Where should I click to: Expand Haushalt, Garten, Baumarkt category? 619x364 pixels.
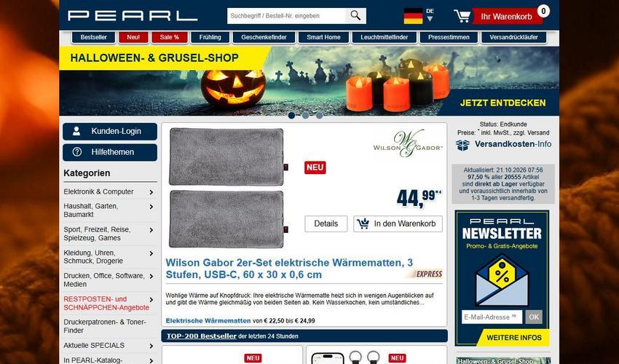pyautogui.click(x=151, y=207)
